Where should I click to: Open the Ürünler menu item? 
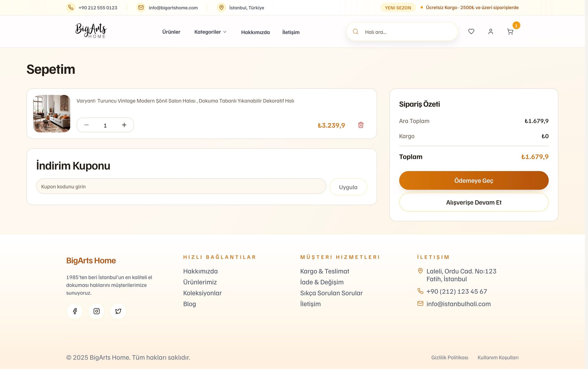point(171,32)
